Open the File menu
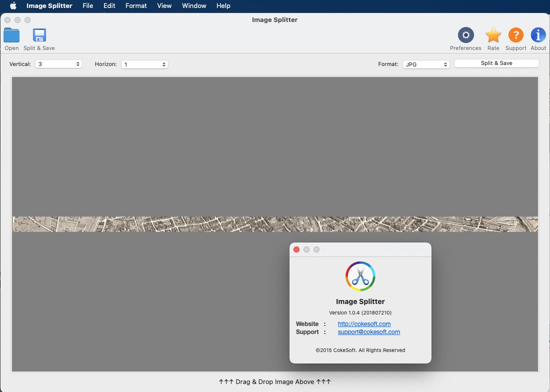Image resolution: width=550 pixels, height=392 pixels. click(x=87, y=5)
